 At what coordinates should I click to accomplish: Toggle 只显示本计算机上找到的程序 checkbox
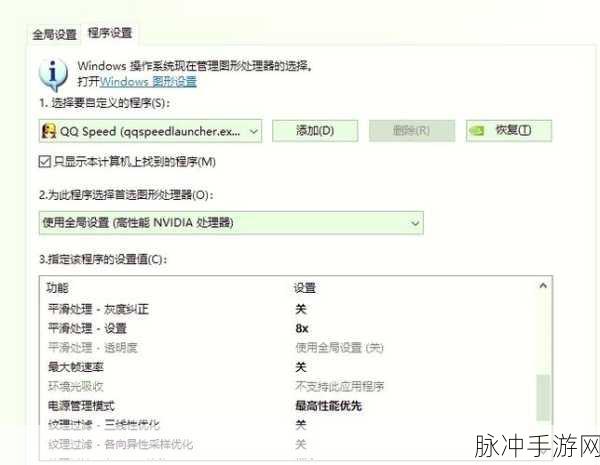[45, 162]
